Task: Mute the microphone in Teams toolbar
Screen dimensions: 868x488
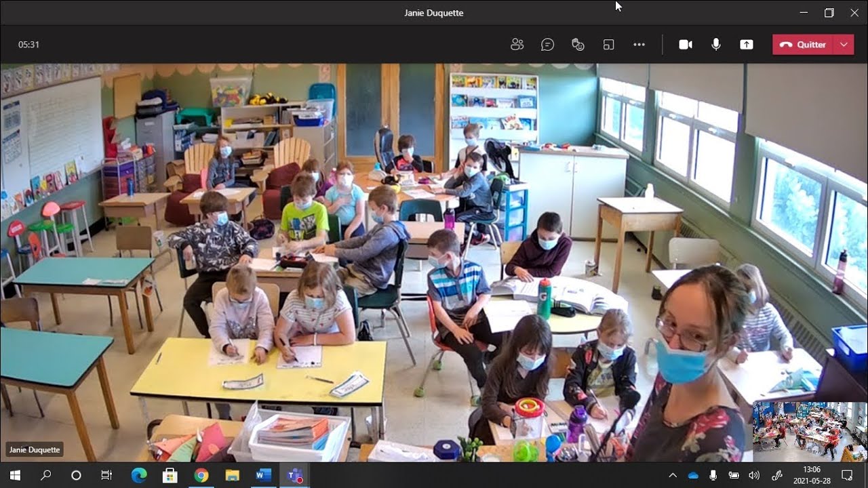Action: [x=716, y=45]
